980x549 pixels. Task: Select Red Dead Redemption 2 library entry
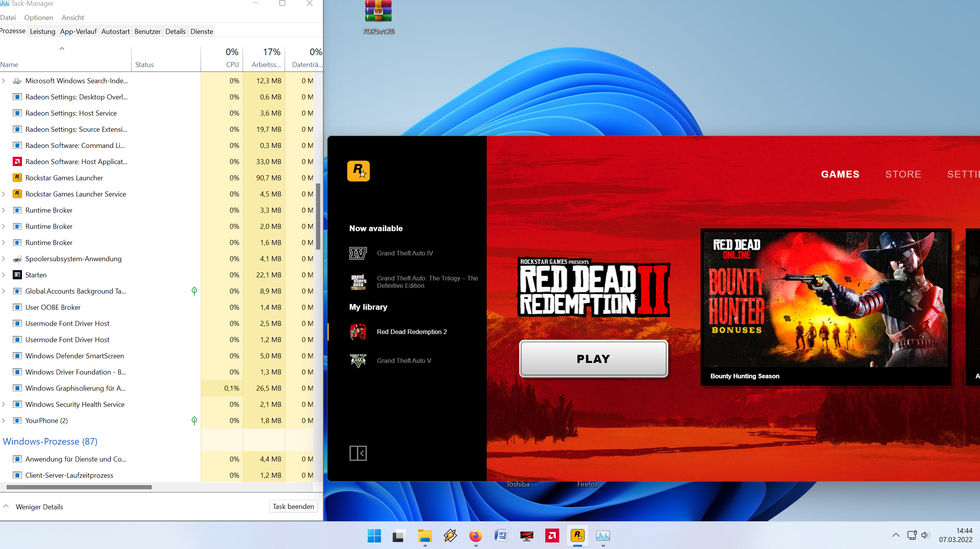click(x=412, y=332)
